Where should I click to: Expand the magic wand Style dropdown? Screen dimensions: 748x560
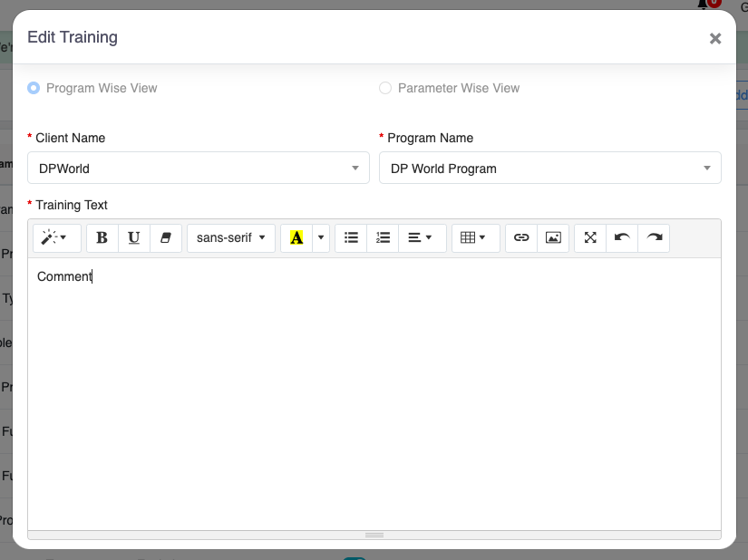click(56, 237)
